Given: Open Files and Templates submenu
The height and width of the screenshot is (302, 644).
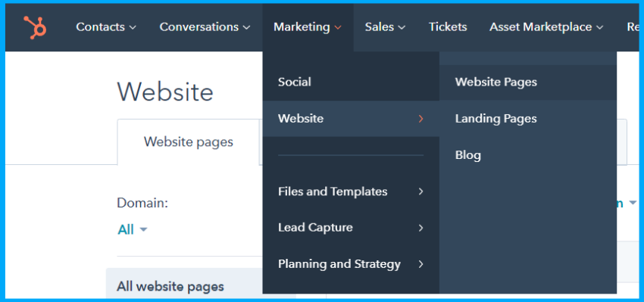Looking at the screenshot, I should tap(351, 191).
